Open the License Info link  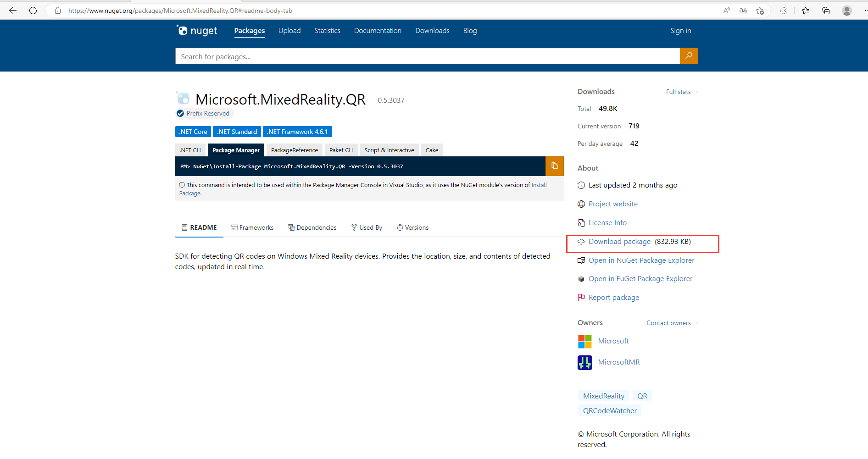607,223
